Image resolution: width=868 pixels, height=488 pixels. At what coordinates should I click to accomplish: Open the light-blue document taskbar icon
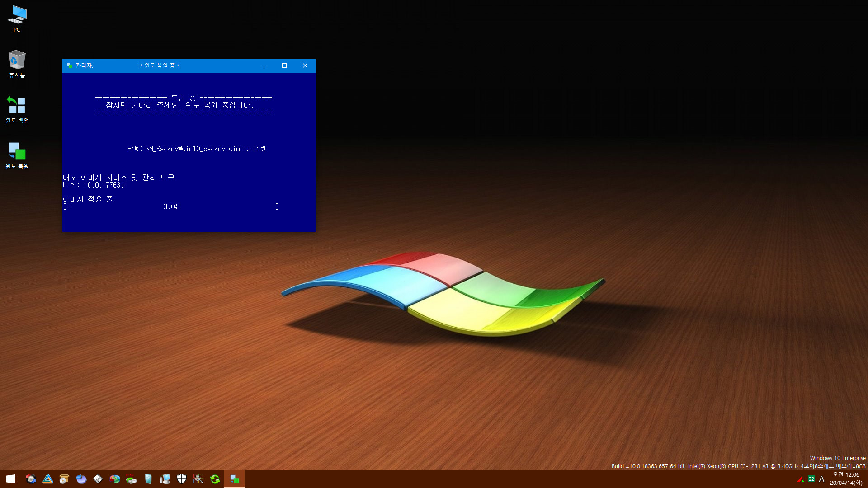(x=148, y=479)
